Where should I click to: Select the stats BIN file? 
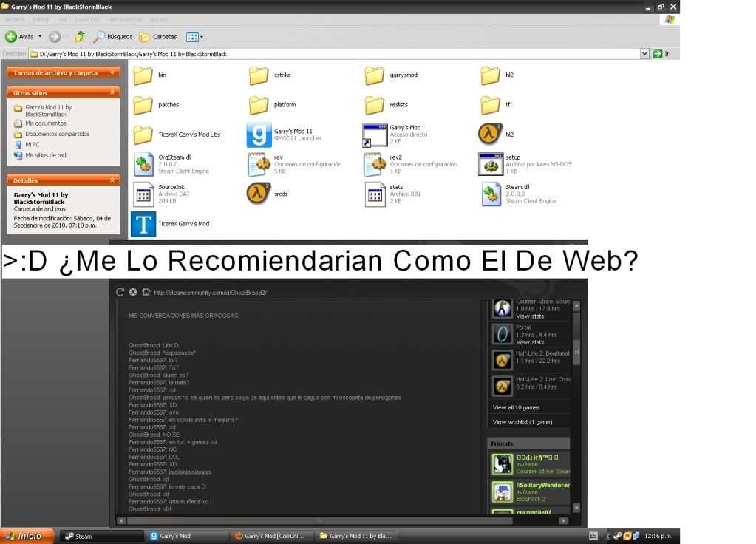(x=375, y=194)
